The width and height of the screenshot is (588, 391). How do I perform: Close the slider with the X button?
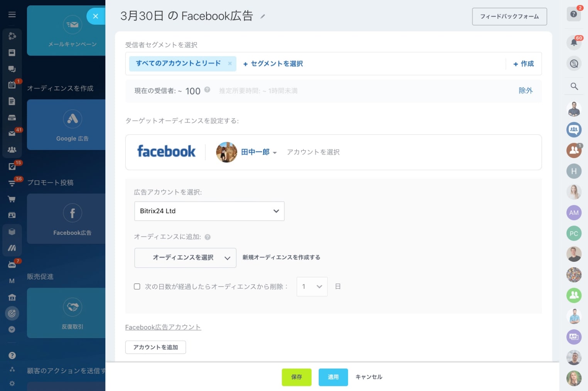click(96, 16)
